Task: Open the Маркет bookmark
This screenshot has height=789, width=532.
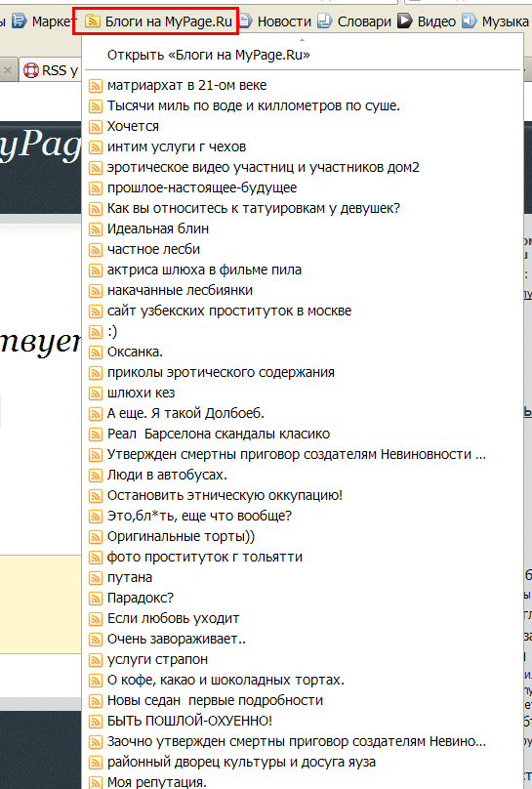Action: tap(44, 21)
